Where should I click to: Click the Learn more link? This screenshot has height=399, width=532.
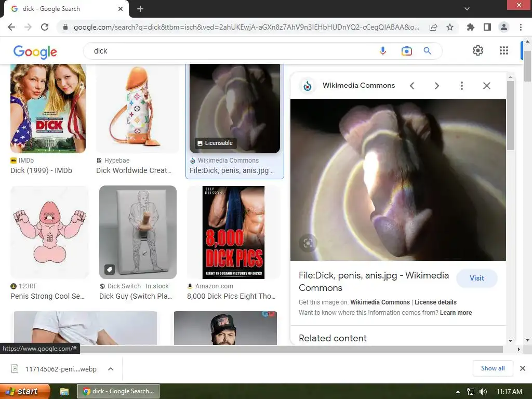coord(456,313)
